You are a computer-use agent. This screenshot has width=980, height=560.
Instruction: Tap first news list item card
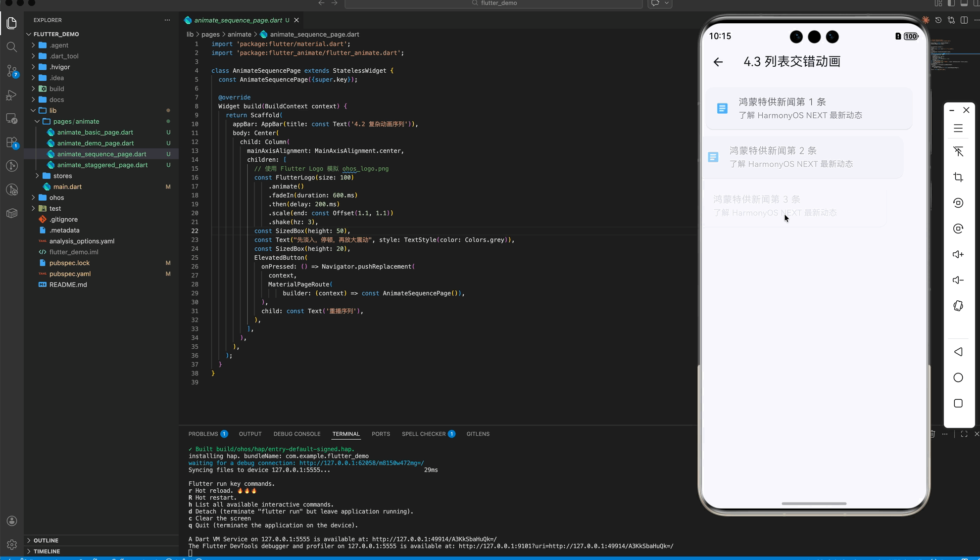coord(809,108)
